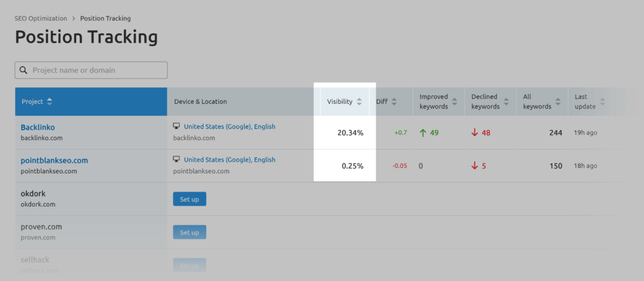Sort by Diff column arrows

point(394,102)
